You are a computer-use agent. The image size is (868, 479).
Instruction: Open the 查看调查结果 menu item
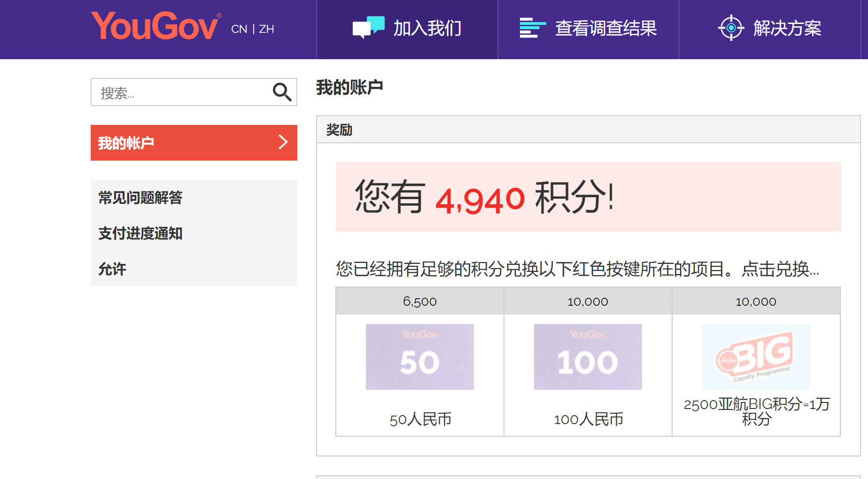tap(606, 29)
